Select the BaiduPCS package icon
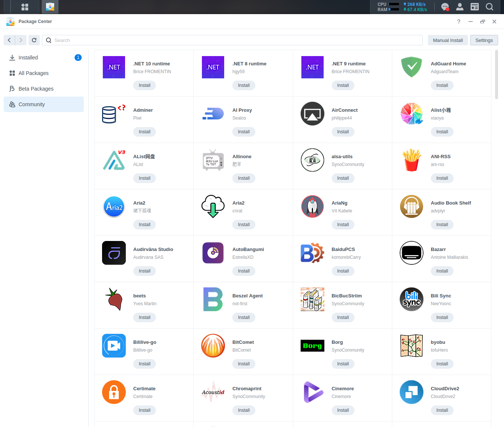The width and height of the screenshot is (504, 427). pyautogui.click(x=312, y=253)
